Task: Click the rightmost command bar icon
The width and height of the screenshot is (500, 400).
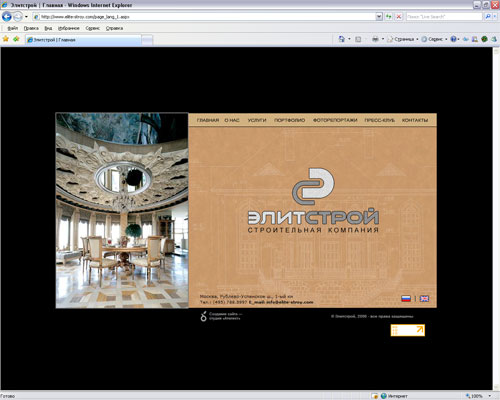Action: pos(494,39)
